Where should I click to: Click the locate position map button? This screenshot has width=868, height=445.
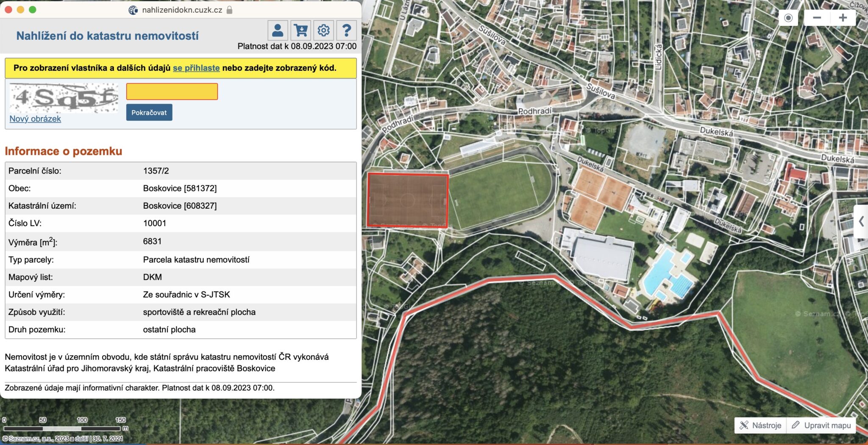788,18
